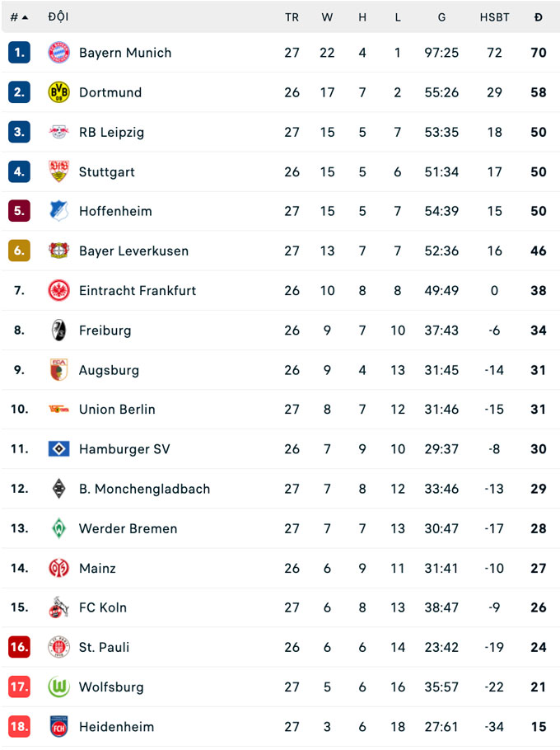This screenshot has width=560, height=750.
Task: Select the Dortmund BVB logo
Action: [x=58, y=91]
